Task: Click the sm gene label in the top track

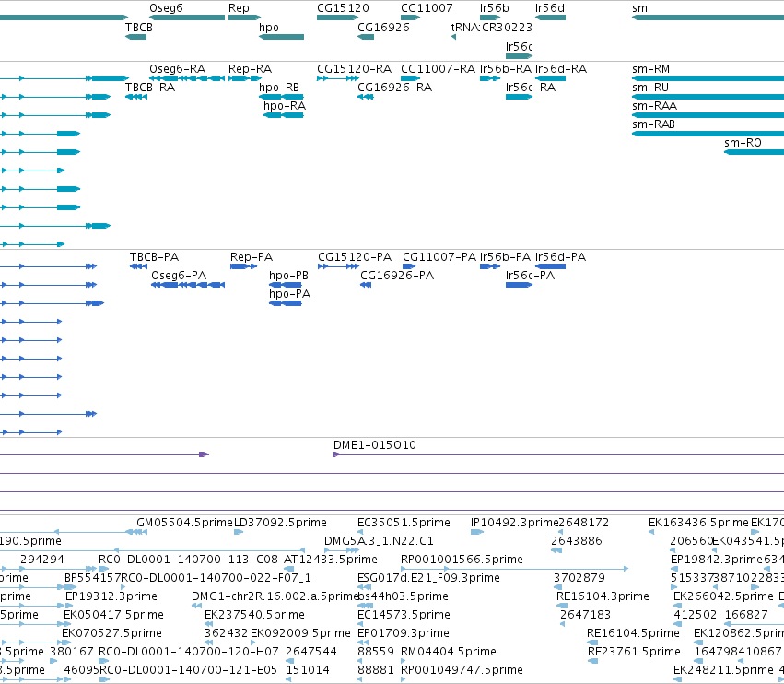Action: click(639, 8)
